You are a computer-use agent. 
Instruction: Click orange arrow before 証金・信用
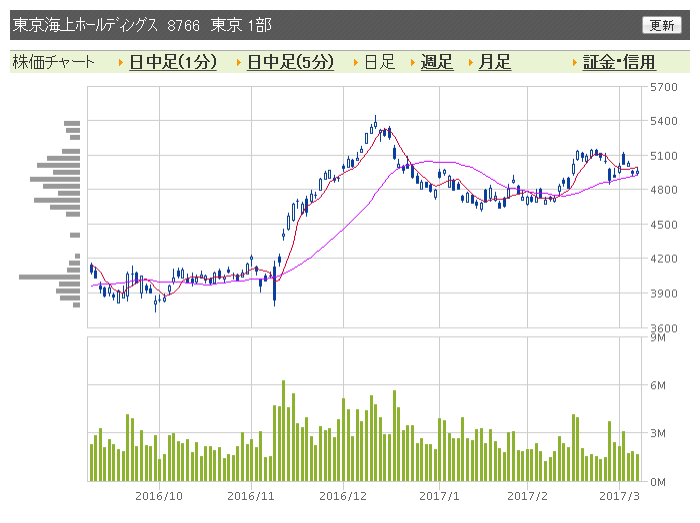pyautogui.click(x=575, y=62)
